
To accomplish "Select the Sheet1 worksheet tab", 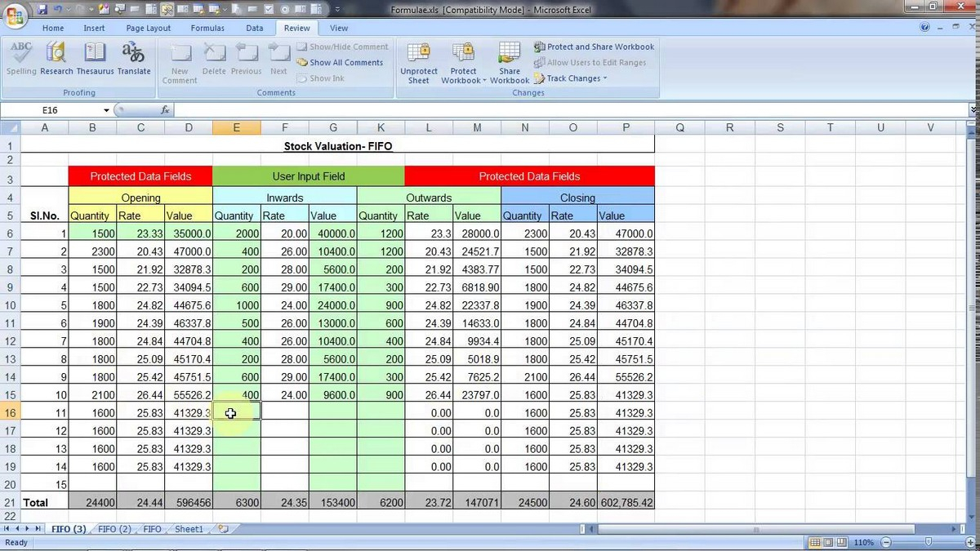I will click(188, 529).
